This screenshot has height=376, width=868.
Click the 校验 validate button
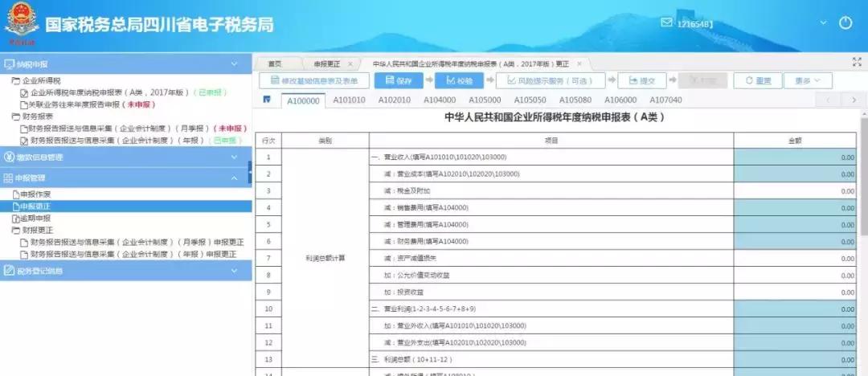(x=460, y=81)
